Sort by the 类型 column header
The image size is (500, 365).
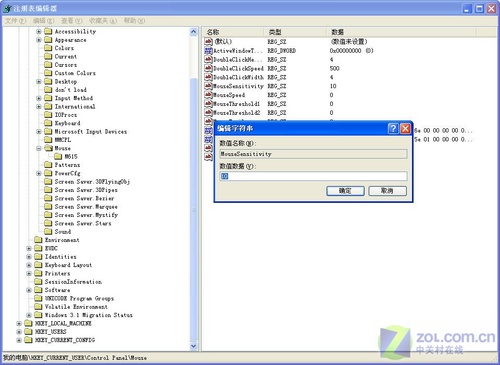(x=295, y=32)
